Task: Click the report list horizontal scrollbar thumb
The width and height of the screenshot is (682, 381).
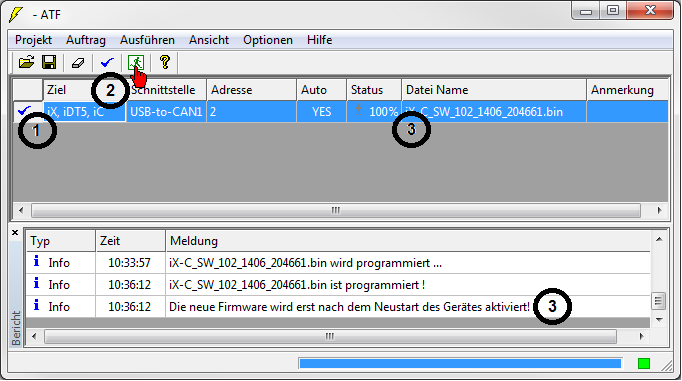Action: click(330, 336)
